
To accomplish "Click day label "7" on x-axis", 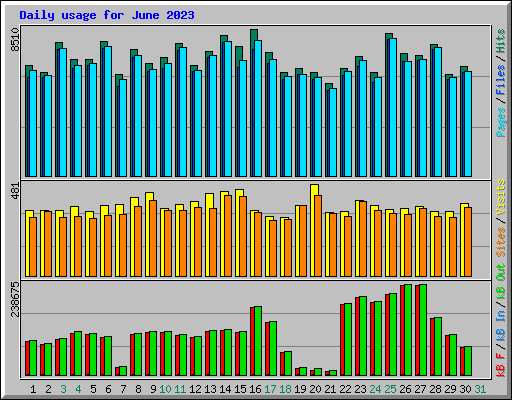I will click(123, 389).
